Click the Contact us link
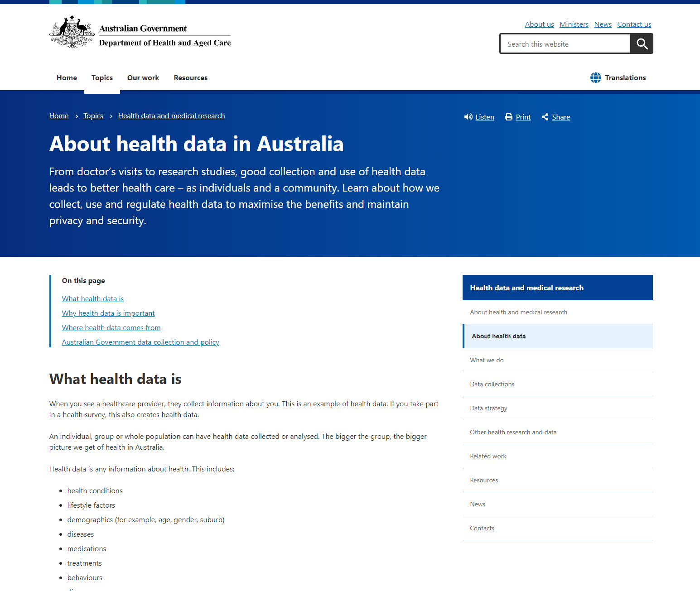 tap(634, 24)
